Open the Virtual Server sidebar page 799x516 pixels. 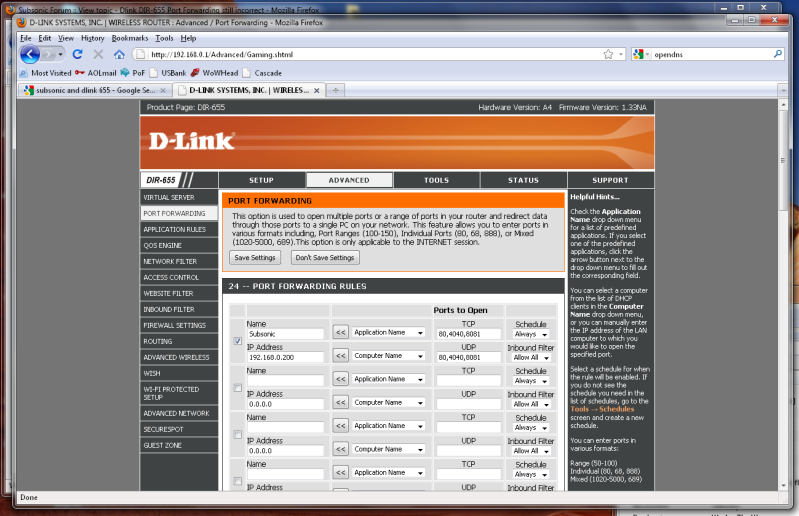tap(179, 197)
